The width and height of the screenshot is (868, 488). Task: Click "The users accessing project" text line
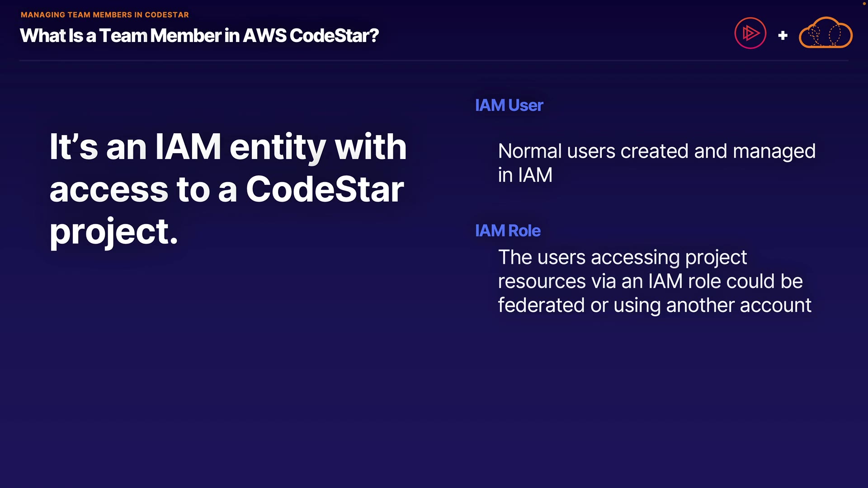coord(622,257)
